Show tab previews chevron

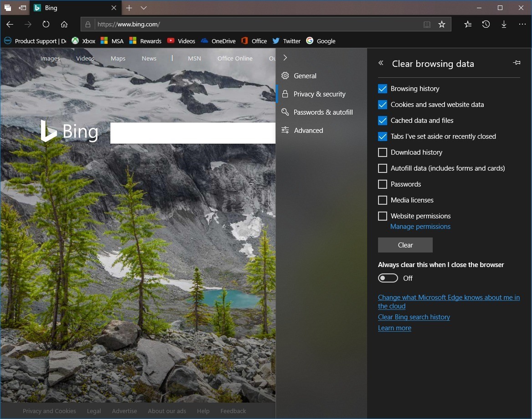tap(143, 7)
